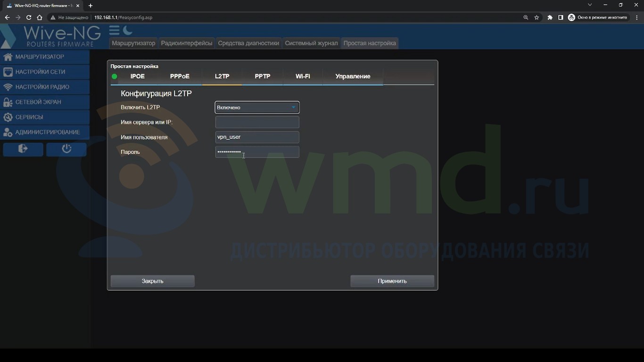The width and height of the screenshot is (644, 362).
Task: Open НАСТРОЙКИ СЕТИ sidebar item
Action: point(45,72)
